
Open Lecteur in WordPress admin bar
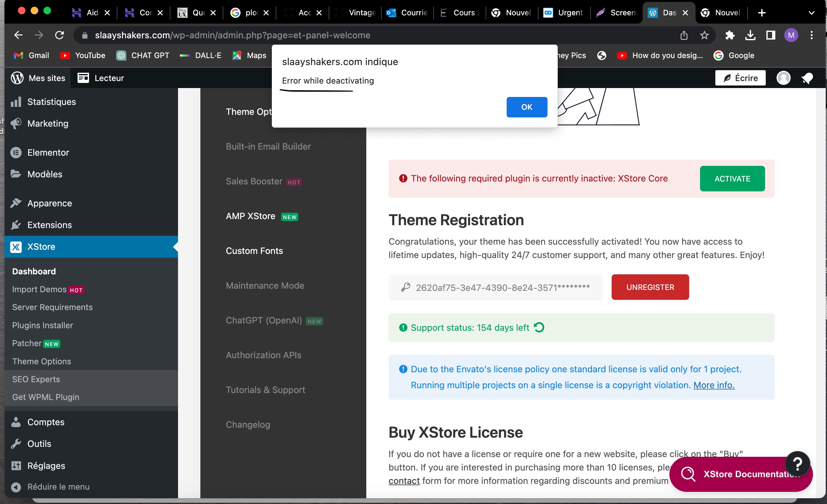point(101,78)
